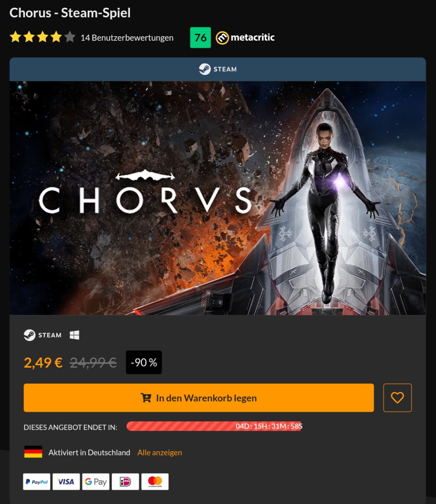Open the Chorus cover artwork
The image size is (436, 504).
click(218, 198)
